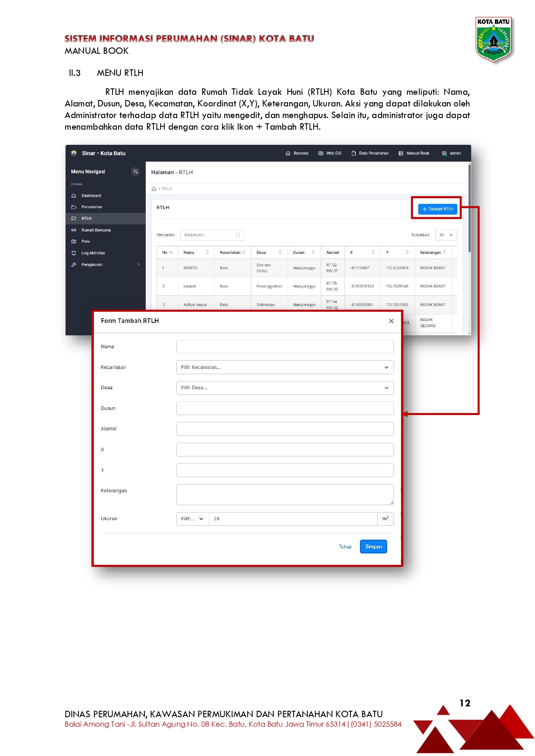
Task: Click the X coordinate input field
Action: [x=285, y=450]
